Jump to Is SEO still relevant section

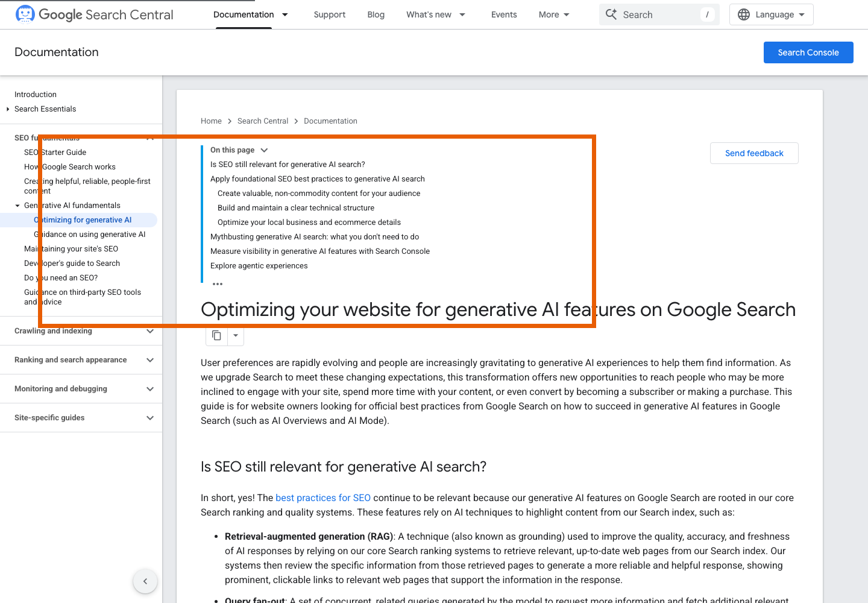[288, 165]
